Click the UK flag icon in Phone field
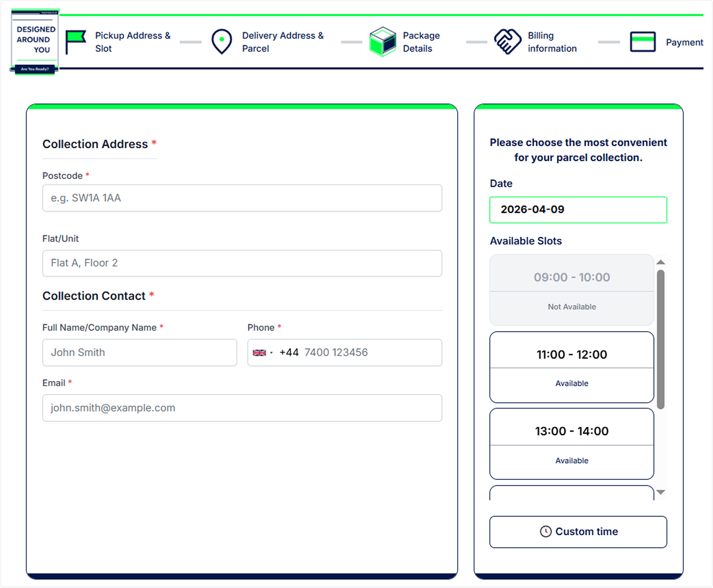Viewport: 713px width, 588px height. click(x=259, y=353)
